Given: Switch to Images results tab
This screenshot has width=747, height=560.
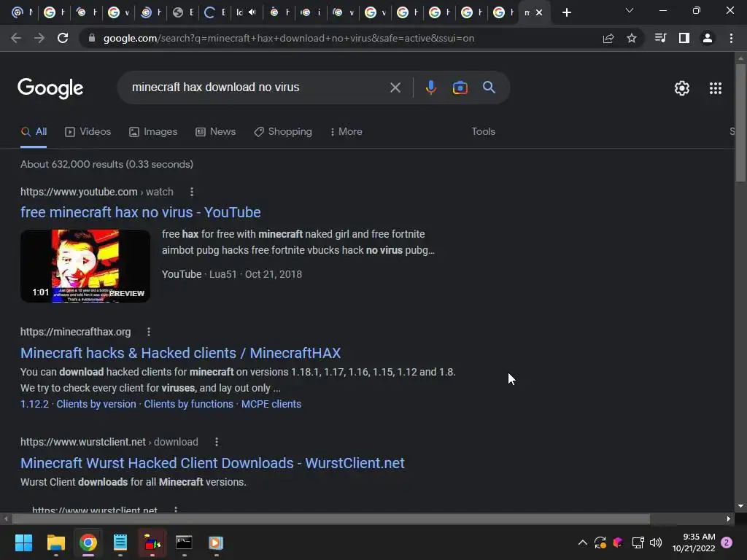Looking at the screenshot, I should click(153, 132).
